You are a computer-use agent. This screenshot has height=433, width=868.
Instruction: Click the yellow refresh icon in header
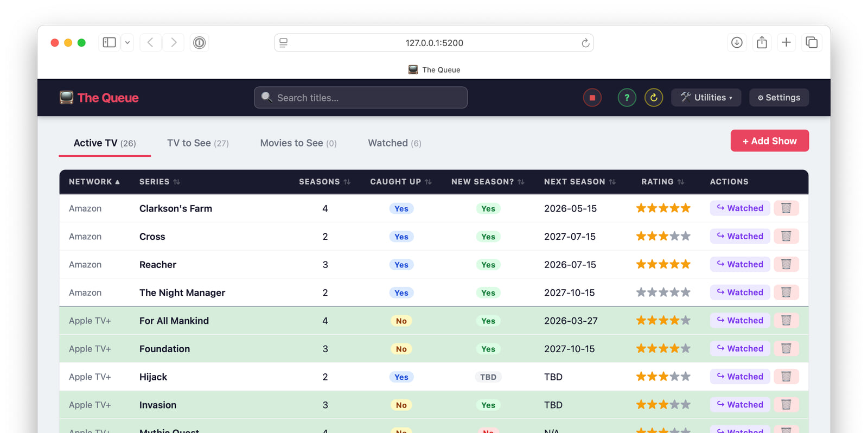pos(653,98)
